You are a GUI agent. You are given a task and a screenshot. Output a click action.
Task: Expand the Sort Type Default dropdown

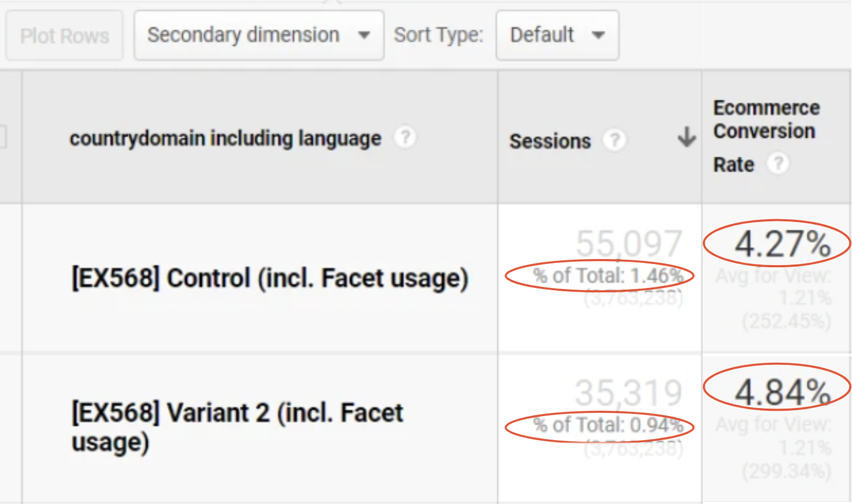click(557, 35)
